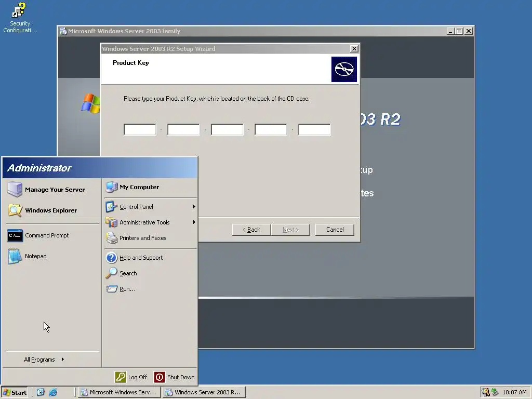The height and width of the screenshot is (399, 532).
Task: Click the taskbar clock 10:07 AM
Action: 514,392
